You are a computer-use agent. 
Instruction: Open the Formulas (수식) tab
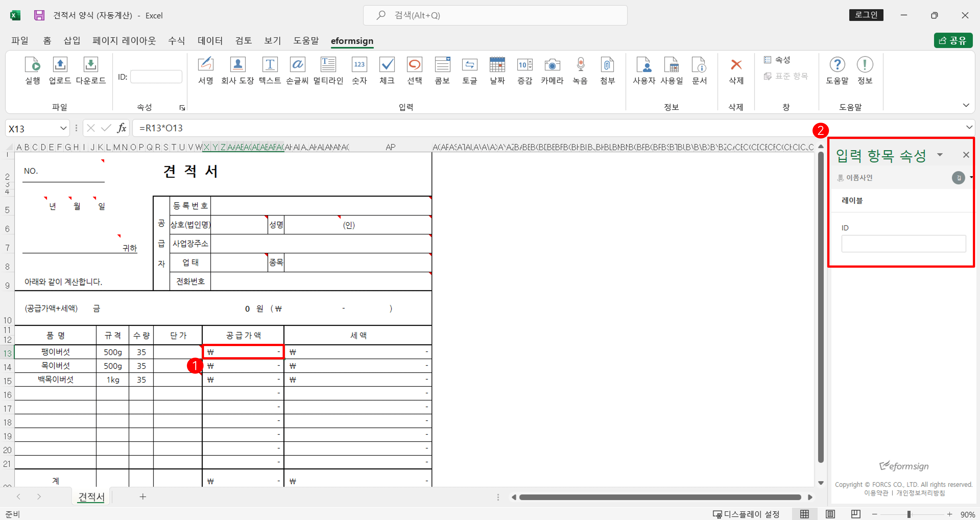click(177, 40)
